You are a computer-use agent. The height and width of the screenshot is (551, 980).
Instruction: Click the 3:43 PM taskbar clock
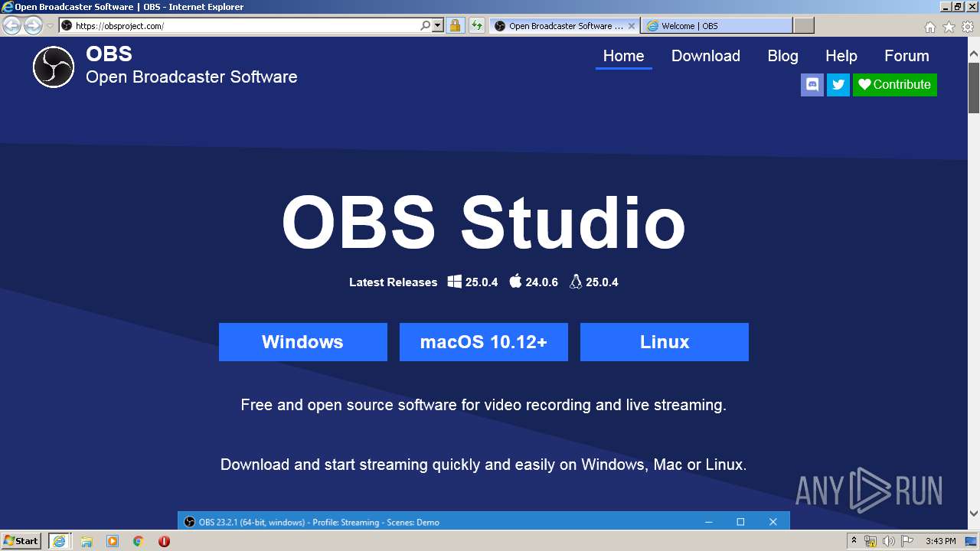(x=940, y=541)
